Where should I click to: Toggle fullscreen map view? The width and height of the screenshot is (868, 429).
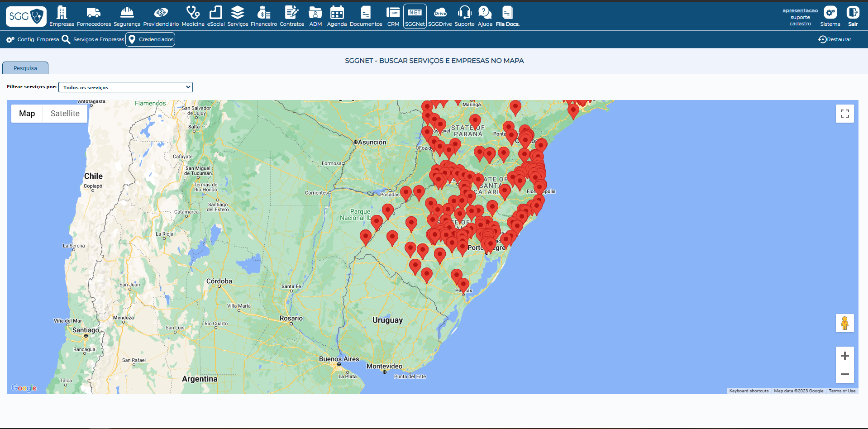844,114
